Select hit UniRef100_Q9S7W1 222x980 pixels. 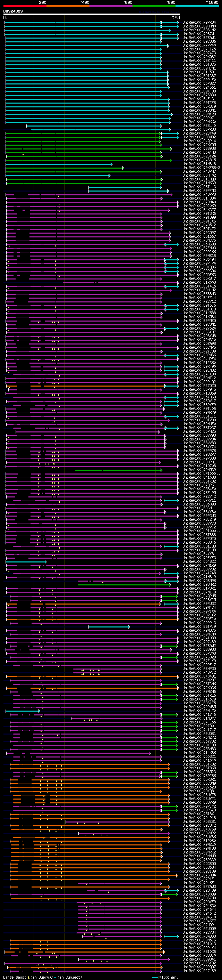click(x=199, y=34)
